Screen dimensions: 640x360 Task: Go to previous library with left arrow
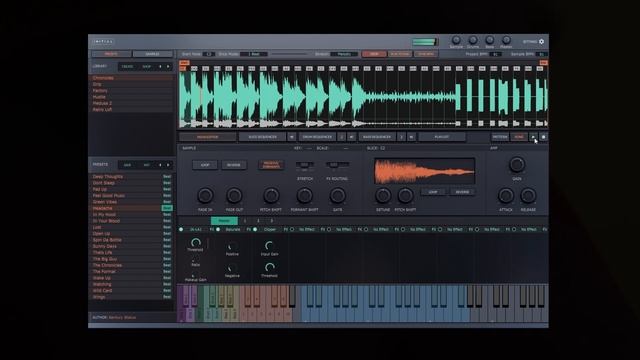click(160, 67)
